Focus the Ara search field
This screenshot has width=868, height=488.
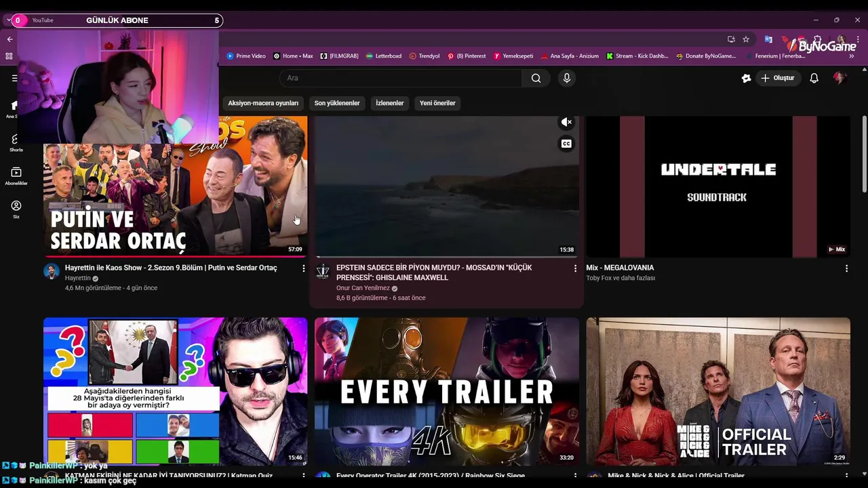(x=401, y=78)
